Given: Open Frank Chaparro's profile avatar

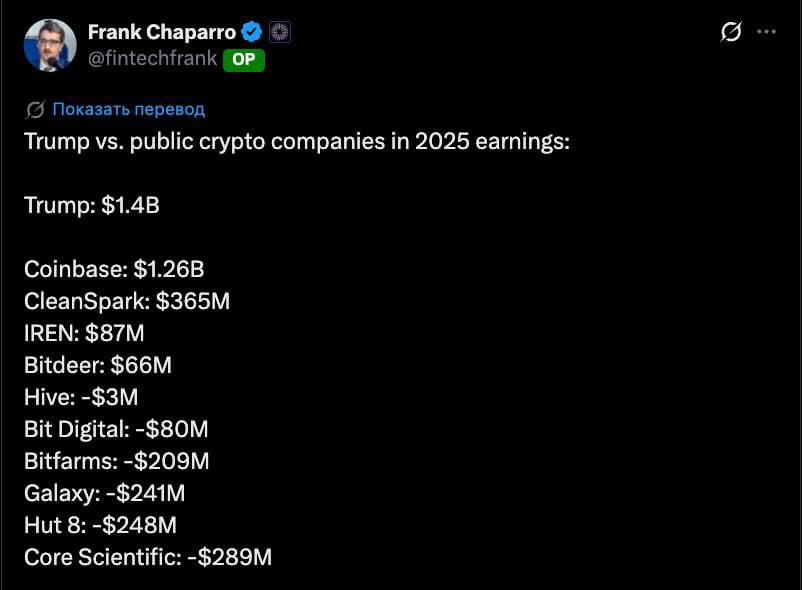Looking at the screenshot, I should [x=50, y=45].
